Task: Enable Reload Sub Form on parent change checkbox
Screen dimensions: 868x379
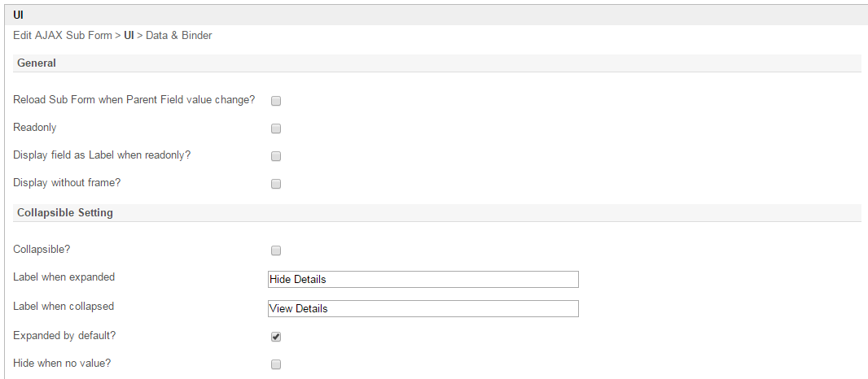Action: (x=276, y=101)
